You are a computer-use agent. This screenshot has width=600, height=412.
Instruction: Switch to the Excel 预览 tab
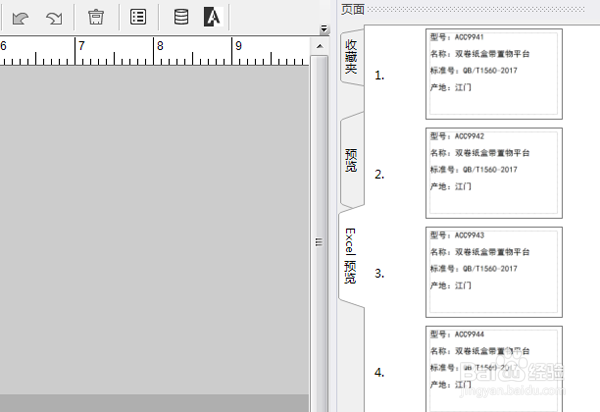(x=350, y=256)
